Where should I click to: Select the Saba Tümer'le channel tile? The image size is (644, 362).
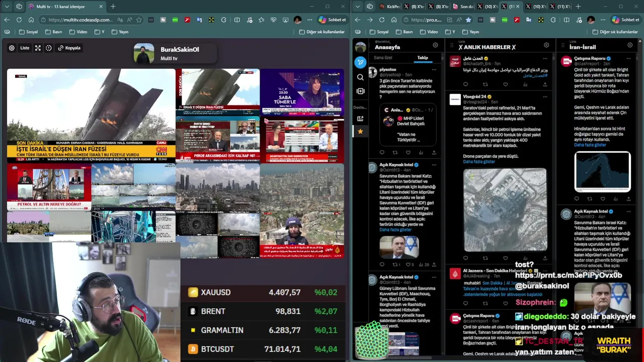302,93
